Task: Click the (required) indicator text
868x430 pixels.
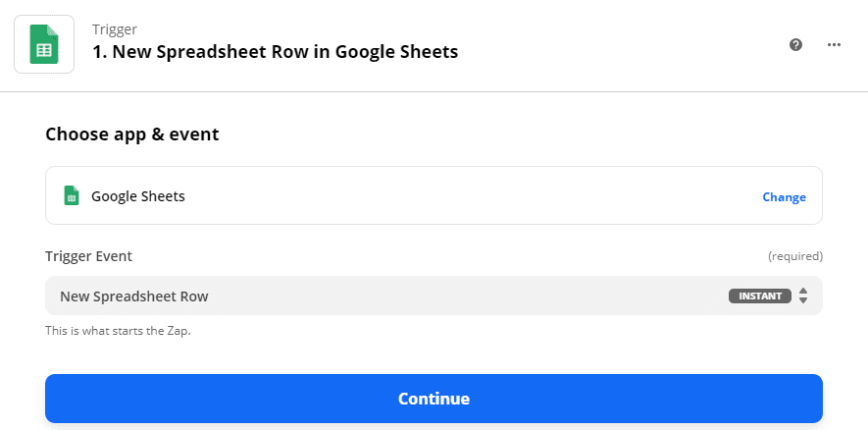Action: [x=794, y=256]
